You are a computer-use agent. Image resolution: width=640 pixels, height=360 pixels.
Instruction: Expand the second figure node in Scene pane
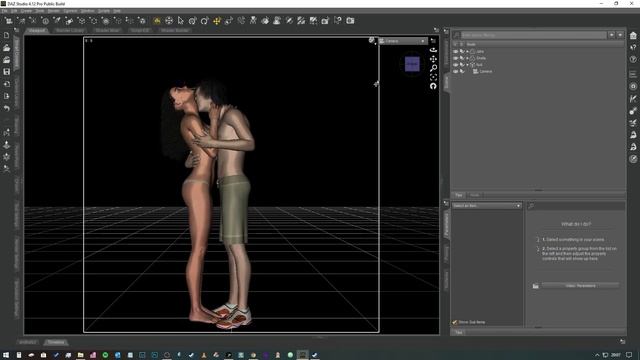[468, 58]
